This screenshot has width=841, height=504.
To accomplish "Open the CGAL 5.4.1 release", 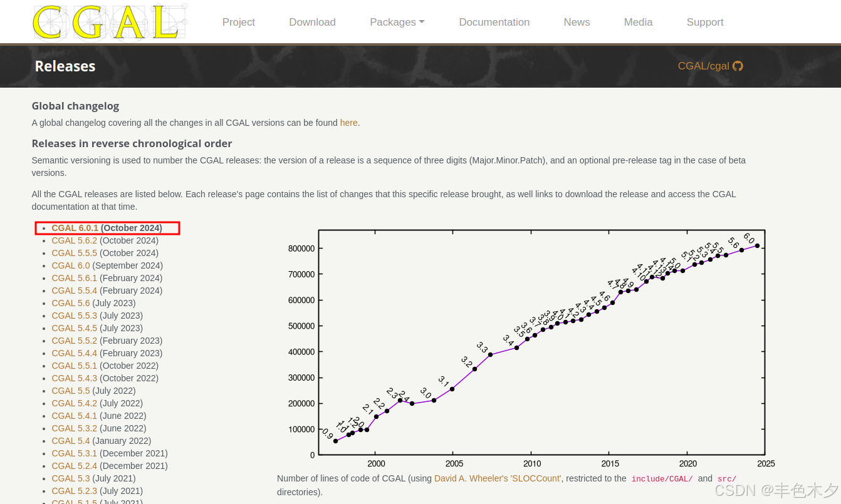I will (x=75, y=416).
